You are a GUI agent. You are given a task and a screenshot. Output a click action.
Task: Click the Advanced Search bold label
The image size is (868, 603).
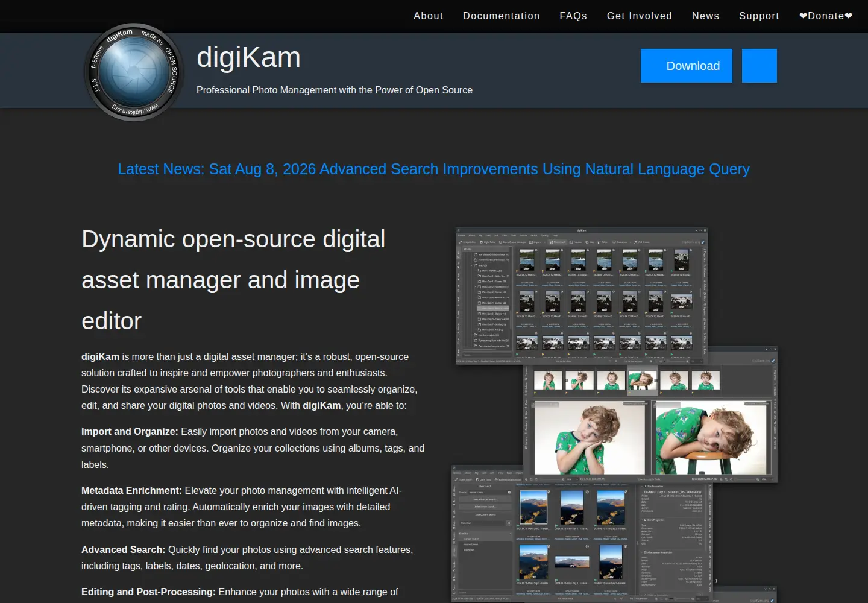(x=123, y=550)
